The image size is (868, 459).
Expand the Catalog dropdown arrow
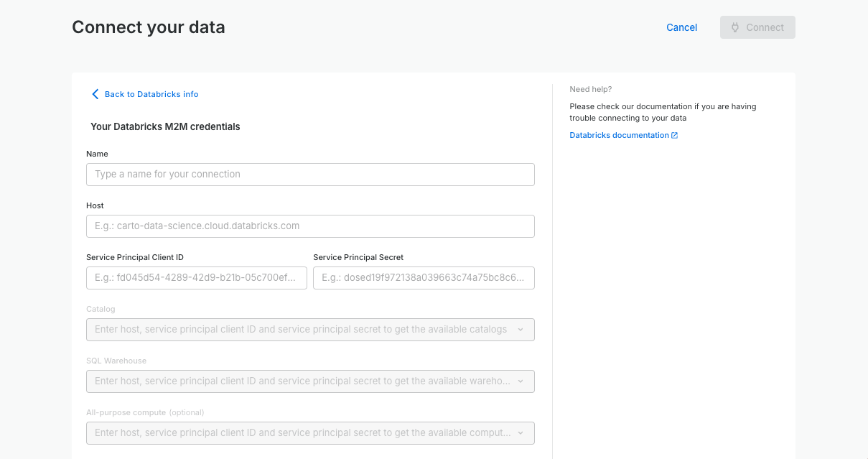click(521, 330)
